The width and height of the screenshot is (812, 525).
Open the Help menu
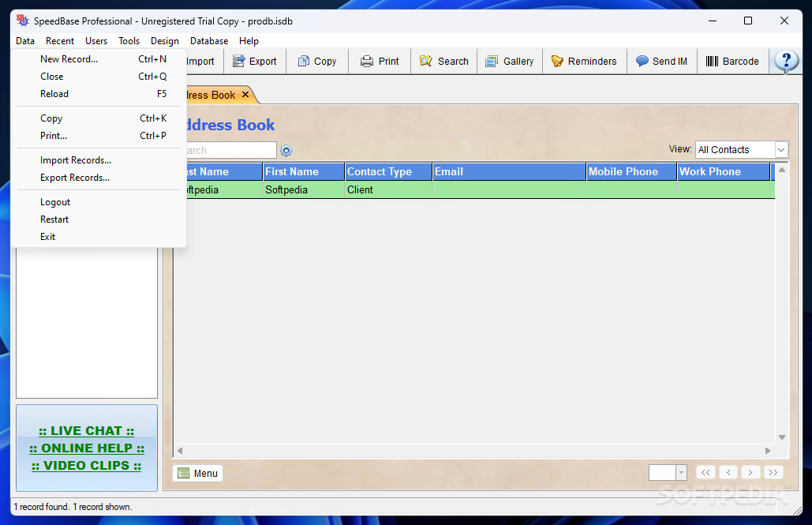click(x=249, y=41)
